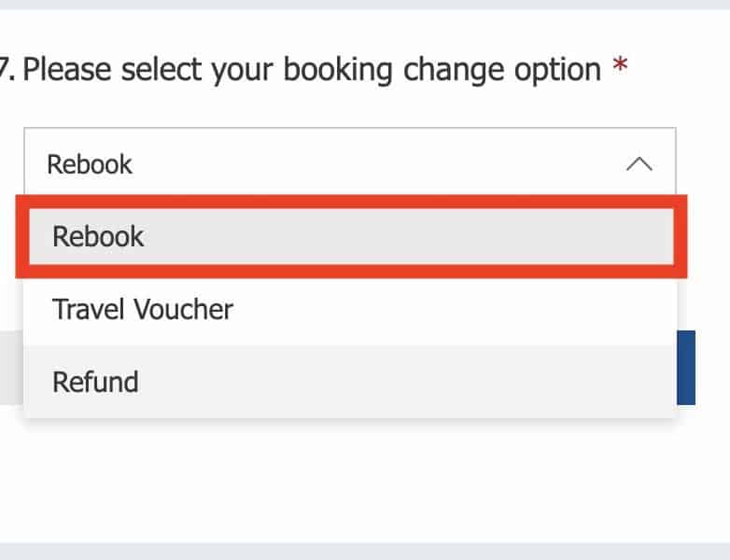Click the light gray strip at page top
Image resolution: width=730 pixels, height=560 pixels.
click(365, 4)
